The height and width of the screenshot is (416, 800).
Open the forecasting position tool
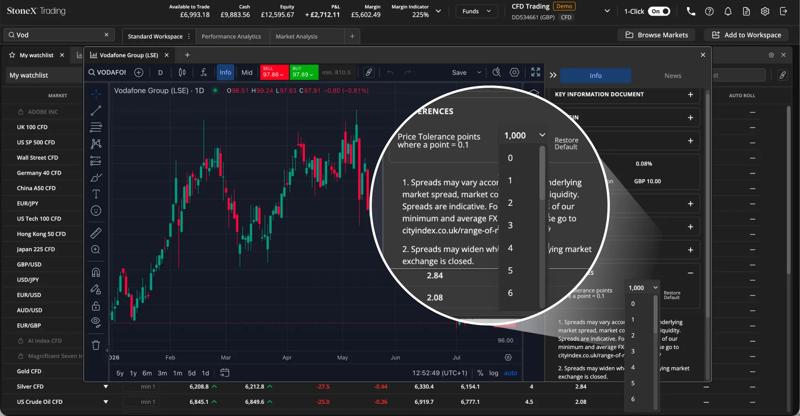(x=96, y=161)
